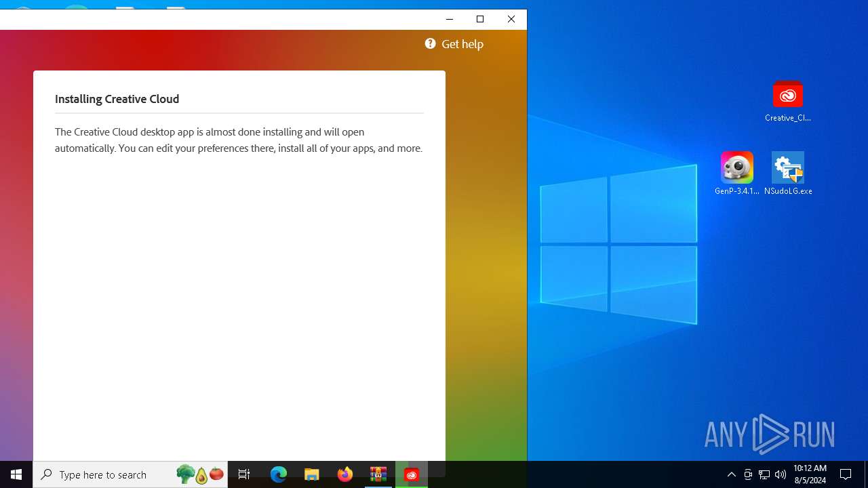
Task: Launch Firefox from taskbar
Action: pos(345,474)
